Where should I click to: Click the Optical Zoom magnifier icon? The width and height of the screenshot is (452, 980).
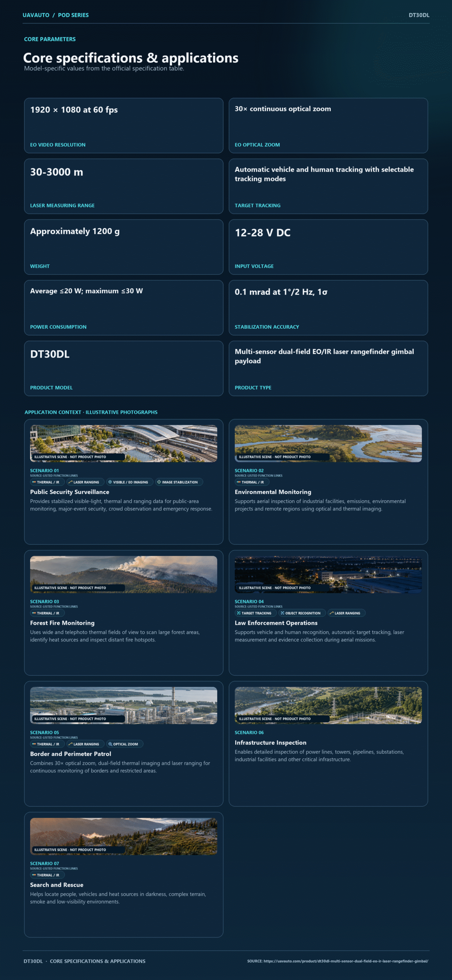110,744
